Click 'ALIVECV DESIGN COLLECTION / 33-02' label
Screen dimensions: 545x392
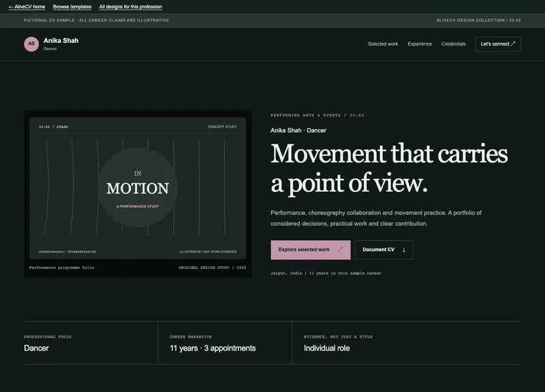pos(478,20)
